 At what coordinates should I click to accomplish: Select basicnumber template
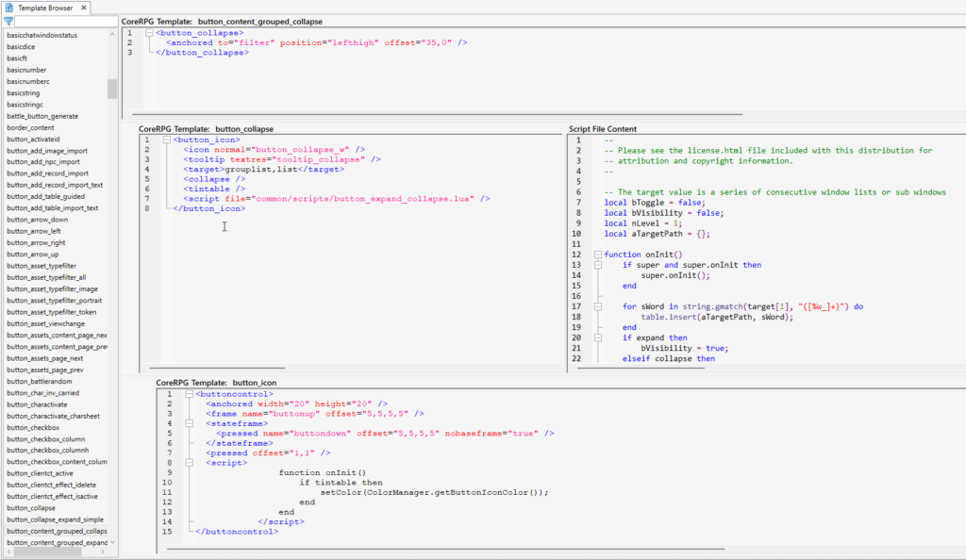[x=26, y=70]
